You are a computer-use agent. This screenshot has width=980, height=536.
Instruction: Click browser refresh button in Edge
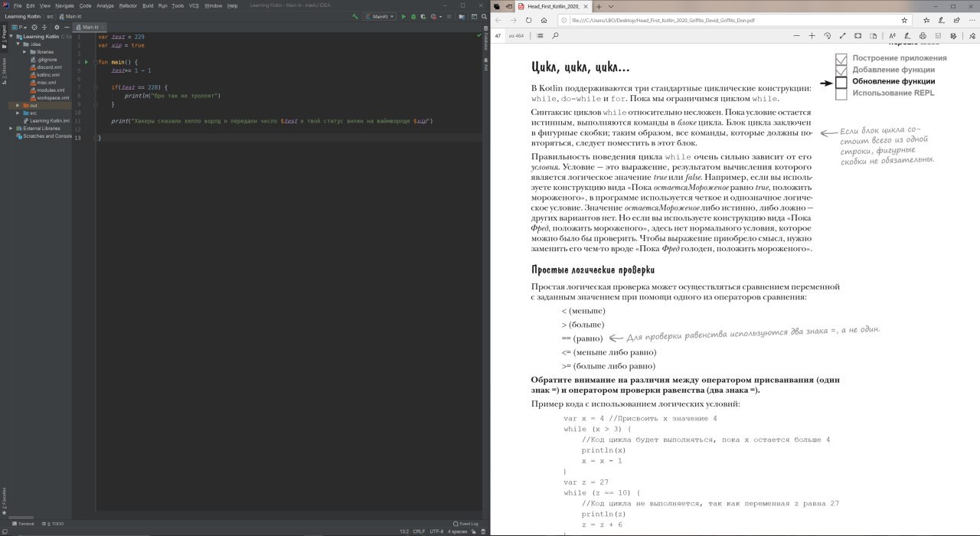[x=528, y=20]
